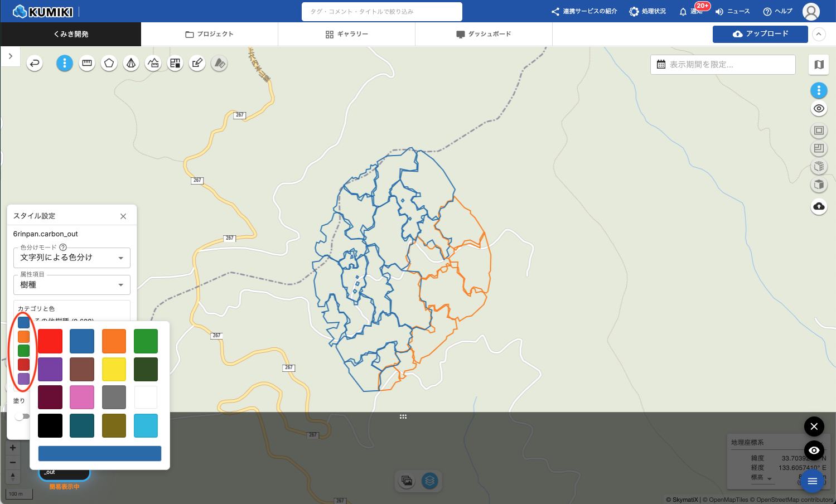Select the polygon area tool
Viewport: 836px width, 504px height.
(109, 63)
